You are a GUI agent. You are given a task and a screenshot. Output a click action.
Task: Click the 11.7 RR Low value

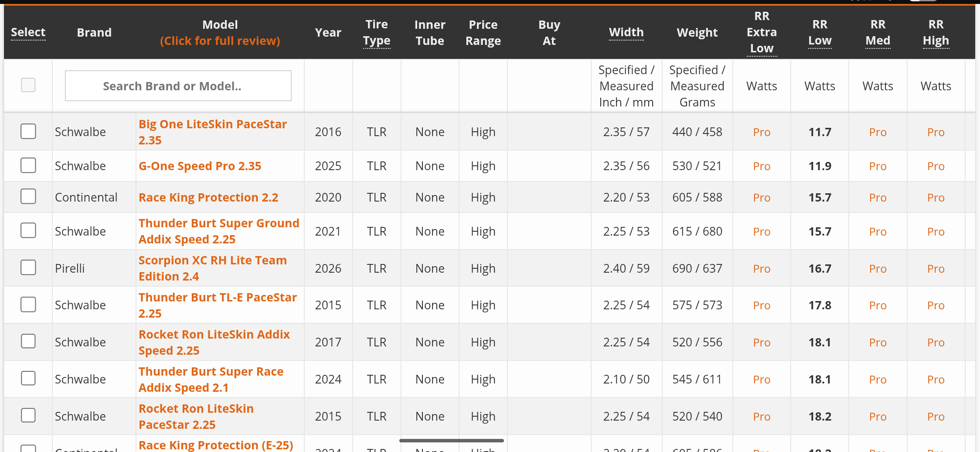click(820, 132)
